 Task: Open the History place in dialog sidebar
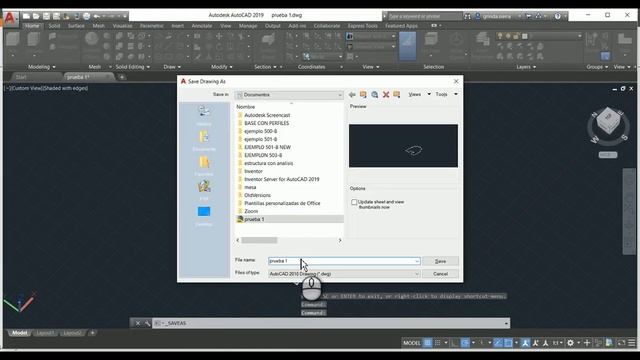click(204, 116)
